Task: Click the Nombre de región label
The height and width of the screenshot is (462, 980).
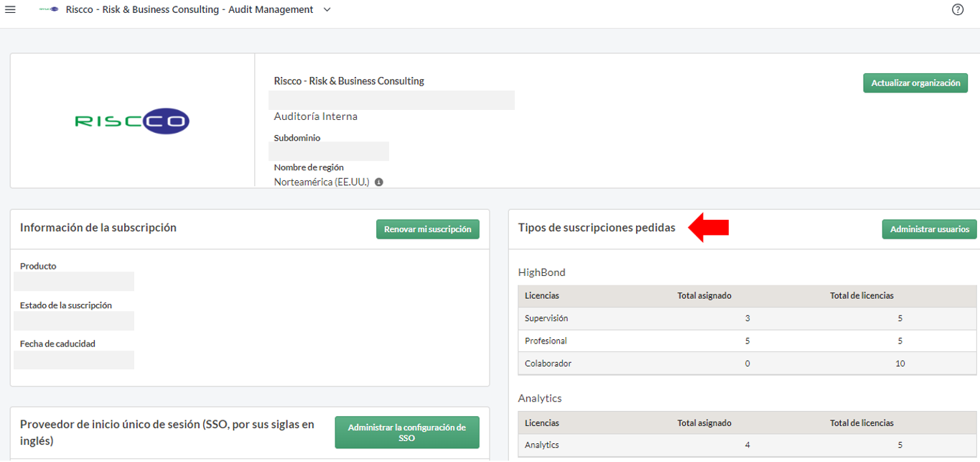Action: [308, 167]
